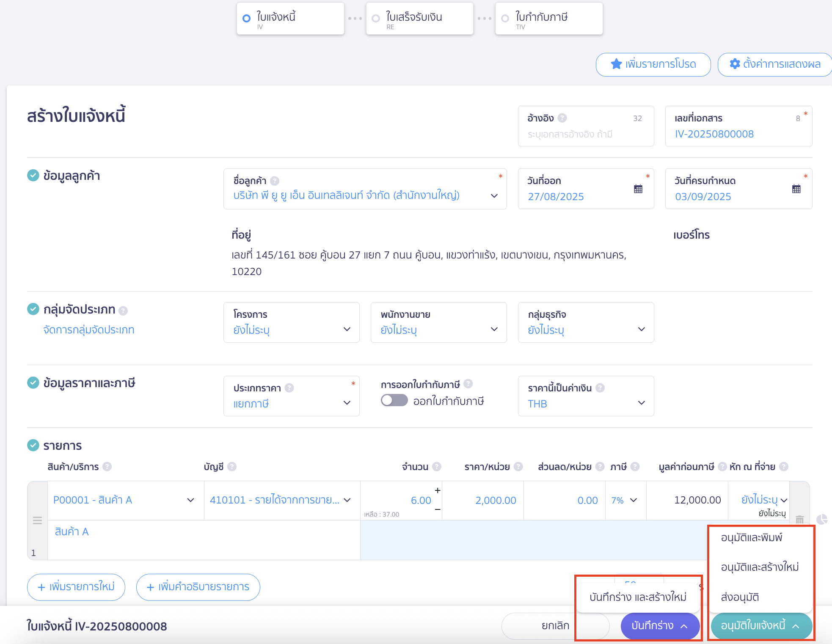
Task: Open the customer name dropdown
Action: click(x=365, y=189)
